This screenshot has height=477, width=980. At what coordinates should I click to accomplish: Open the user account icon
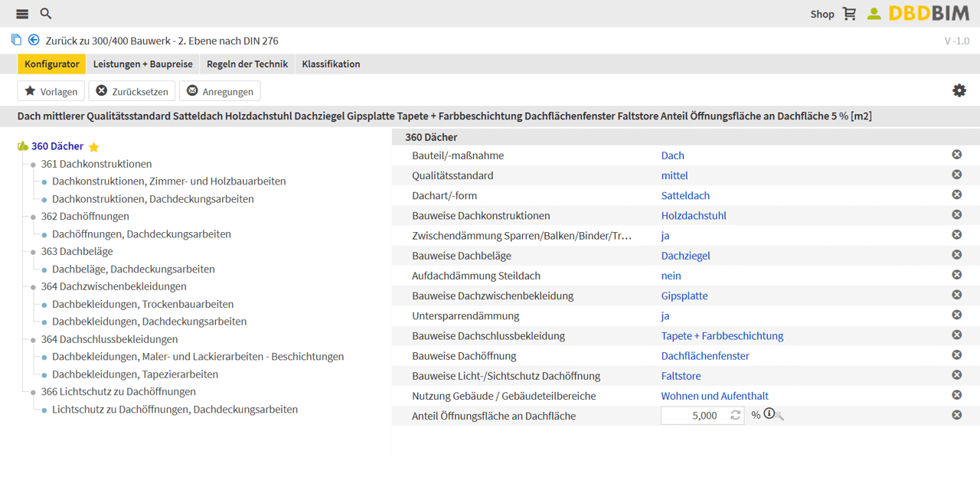[874, 14]
